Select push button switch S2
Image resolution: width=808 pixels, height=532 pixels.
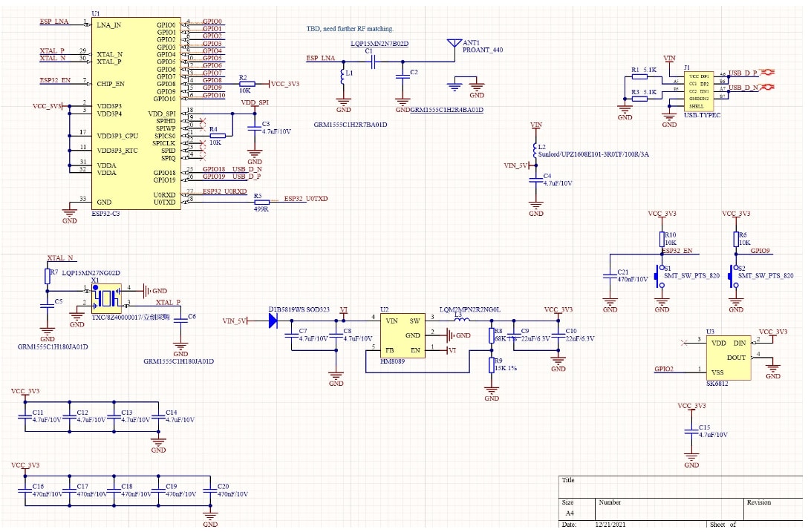pos(732,275)
